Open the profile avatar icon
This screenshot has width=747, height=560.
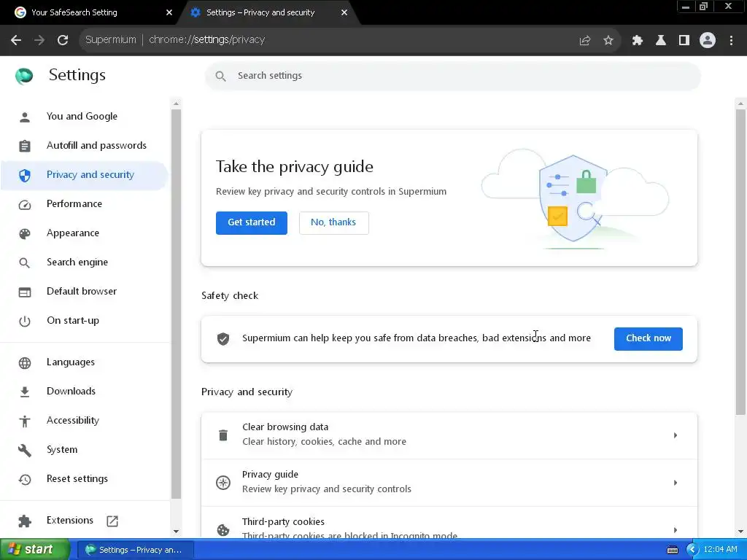coord(708,41)
